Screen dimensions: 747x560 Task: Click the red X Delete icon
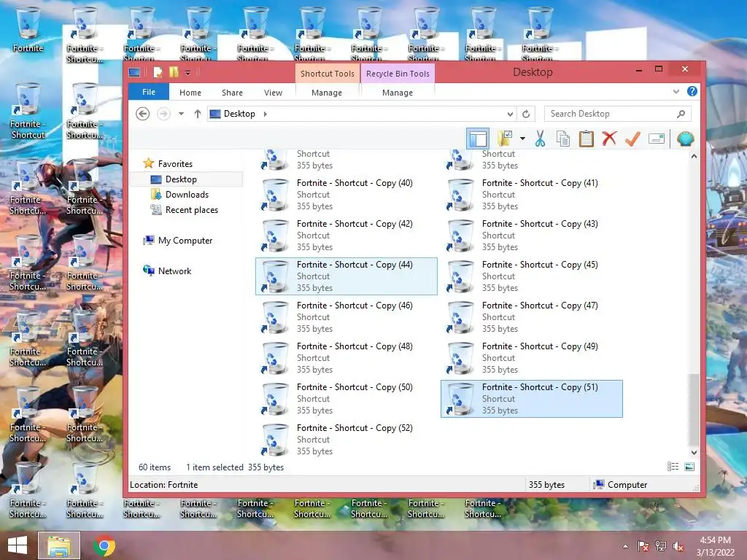coord(609,139)
